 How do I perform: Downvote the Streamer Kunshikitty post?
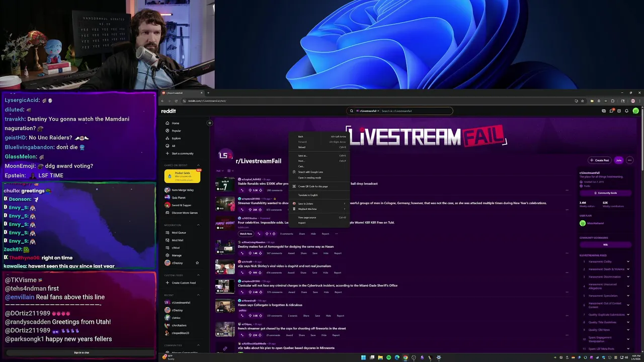pos(261,210)
